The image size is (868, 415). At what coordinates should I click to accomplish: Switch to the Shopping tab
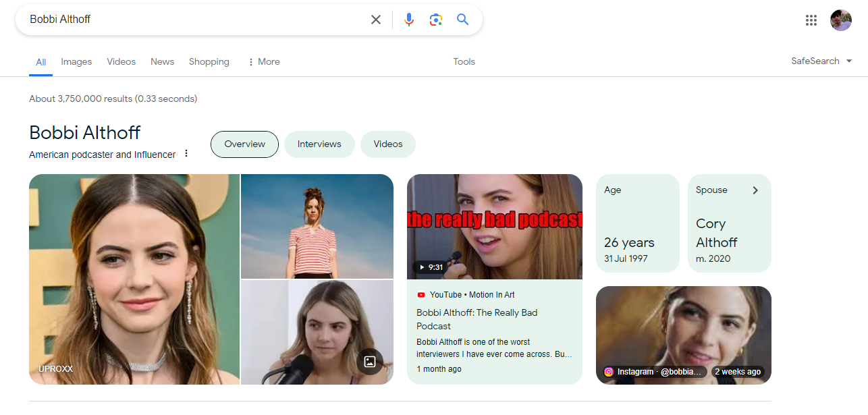pos(209,61)
